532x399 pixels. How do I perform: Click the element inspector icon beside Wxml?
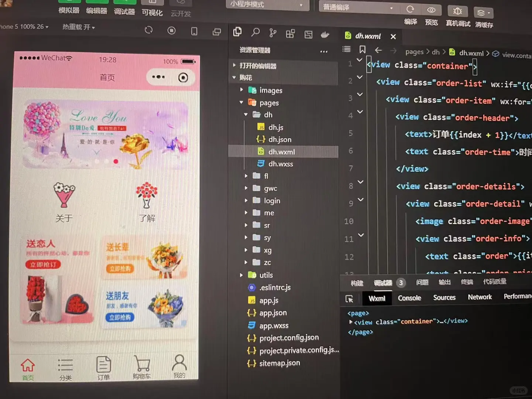pyautogui.click(x=349, y=299)
